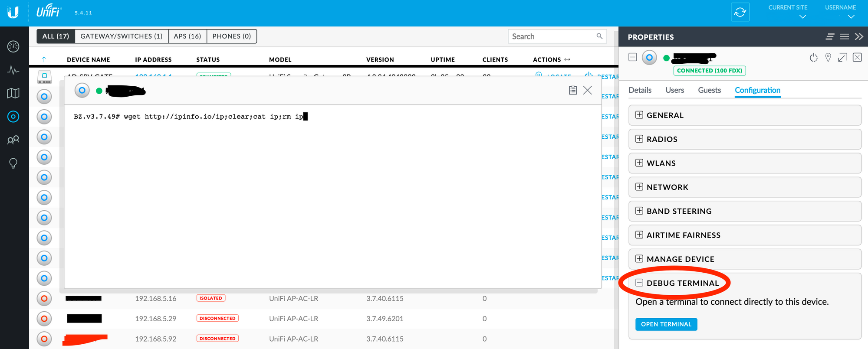Expand the Airtime Fairness section
This screenshot has height=349, width=868.
click(745, 235)
